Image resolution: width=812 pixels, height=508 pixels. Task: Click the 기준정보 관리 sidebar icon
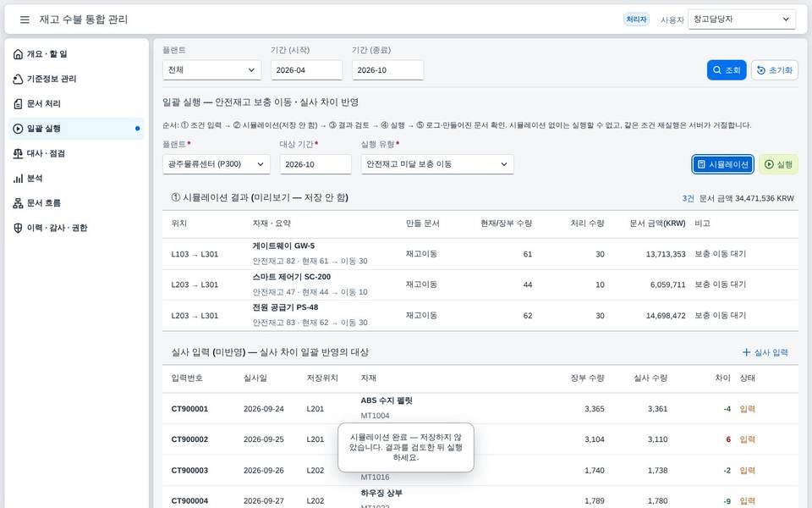18,79
